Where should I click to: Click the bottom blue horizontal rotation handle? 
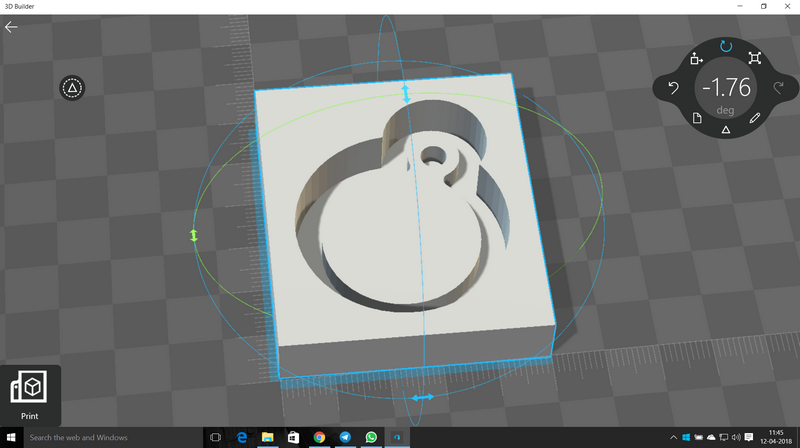[422, 397]
